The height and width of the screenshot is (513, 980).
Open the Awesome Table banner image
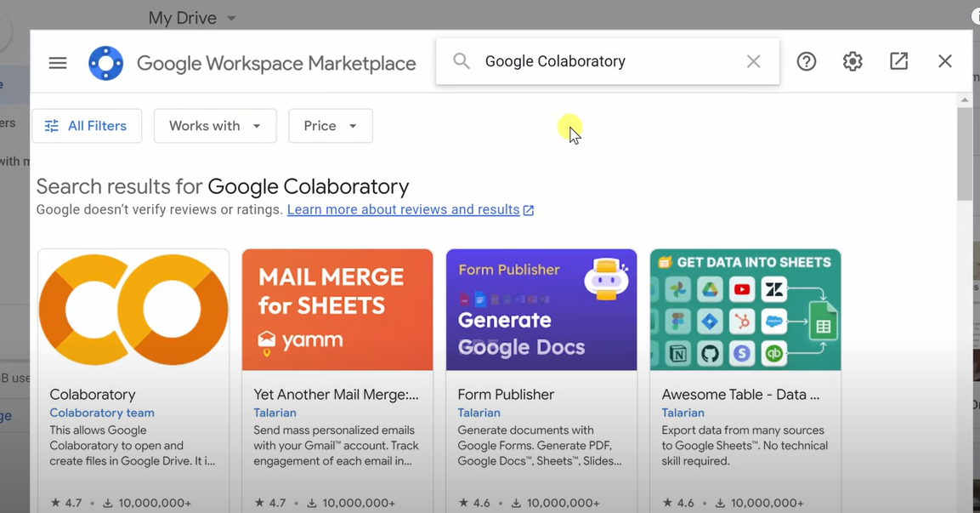point(745,310)
